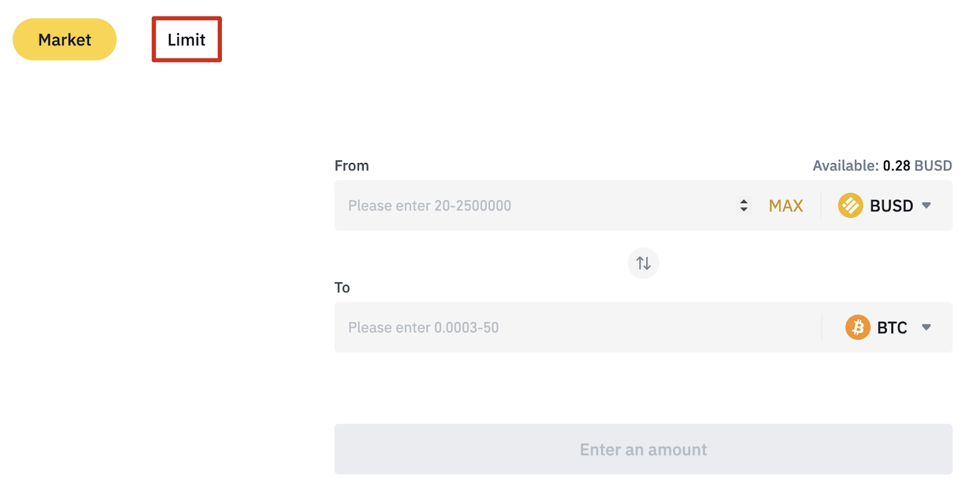
Task: Open the To currency selector labeled BTC
Action: point(892,328)
